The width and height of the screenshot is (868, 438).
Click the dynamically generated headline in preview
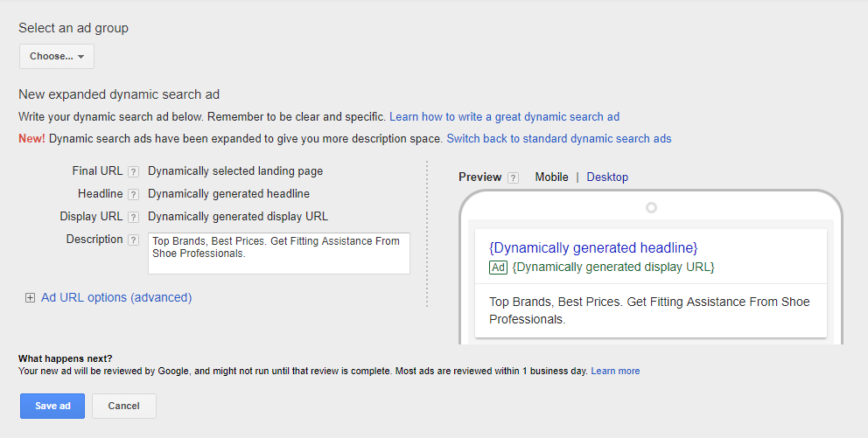click(593, 248)
